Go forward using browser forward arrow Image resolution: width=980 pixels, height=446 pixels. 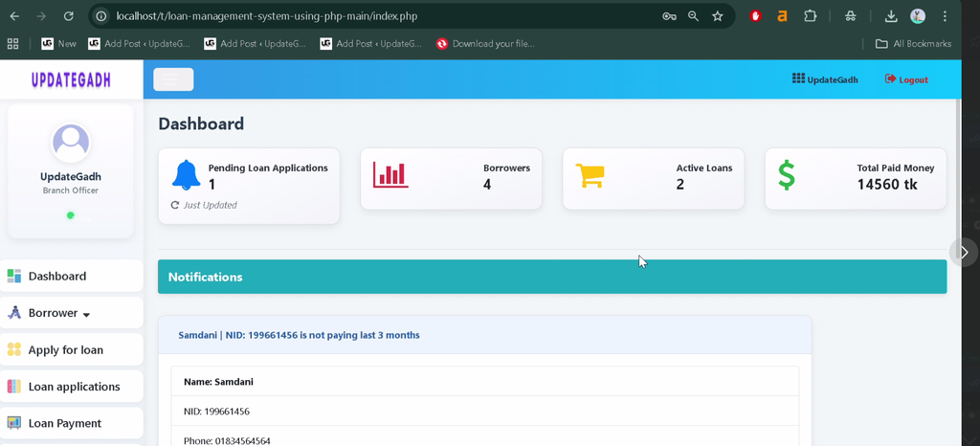[x=41, y=17]
